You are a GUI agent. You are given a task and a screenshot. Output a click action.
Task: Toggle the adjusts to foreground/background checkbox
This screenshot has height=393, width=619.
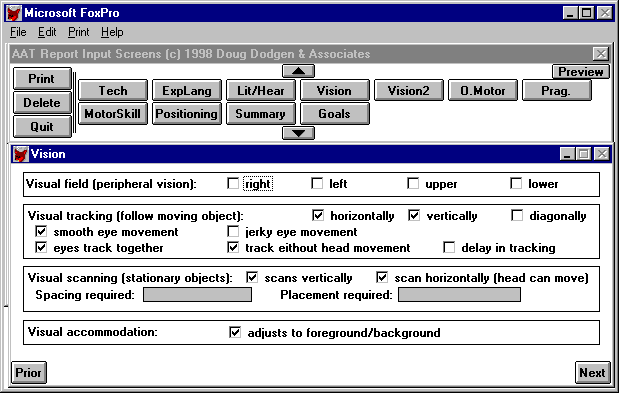tap(235, 332)
